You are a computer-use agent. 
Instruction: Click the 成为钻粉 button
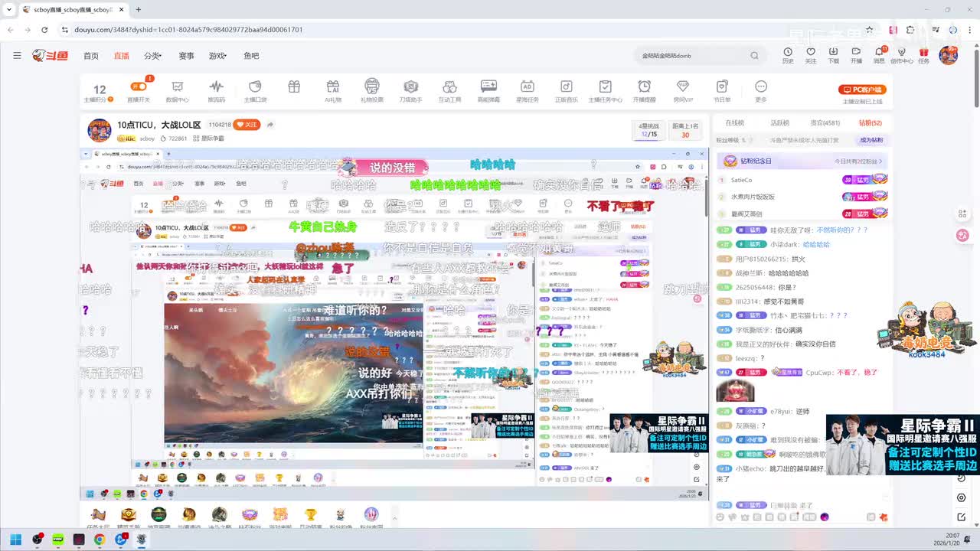[871, 140]
